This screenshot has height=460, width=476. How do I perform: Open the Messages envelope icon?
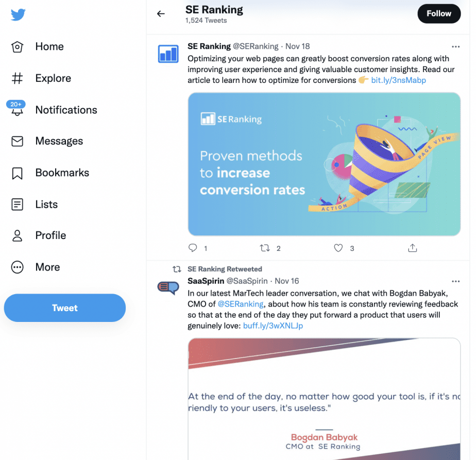point(18,141)
